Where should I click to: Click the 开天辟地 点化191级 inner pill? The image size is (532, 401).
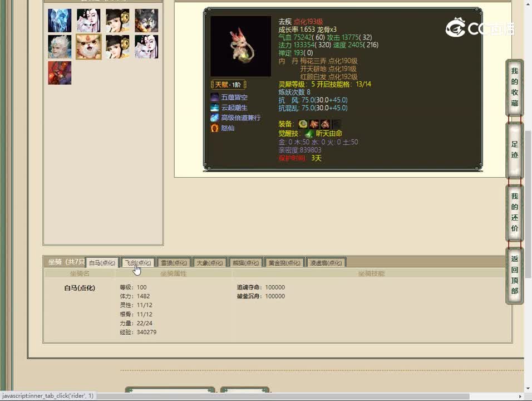pyautogui.click(x=328, y=69)
